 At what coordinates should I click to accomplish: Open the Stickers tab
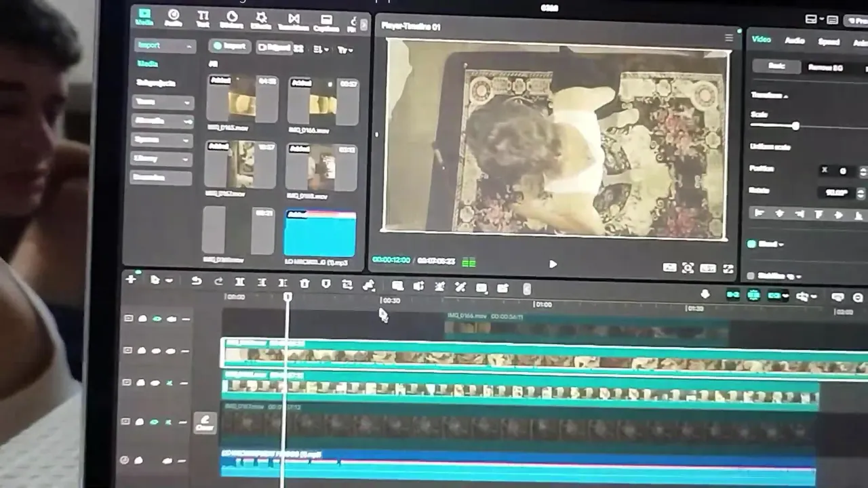coord(232,19)
